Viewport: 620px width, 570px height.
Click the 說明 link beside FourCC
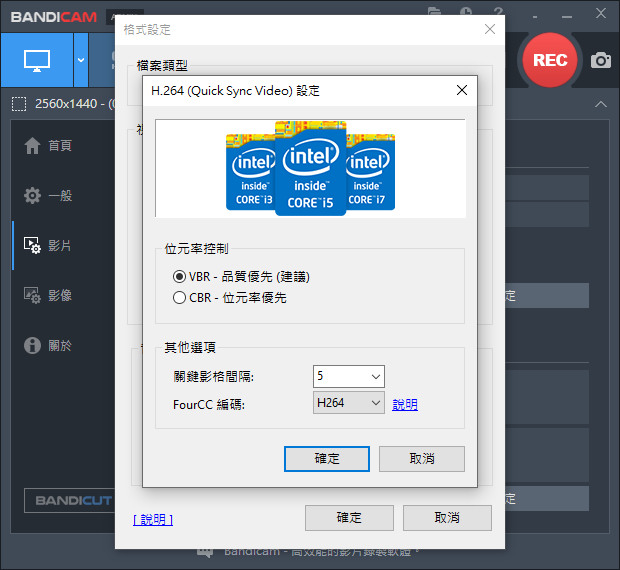click(405, 404)
